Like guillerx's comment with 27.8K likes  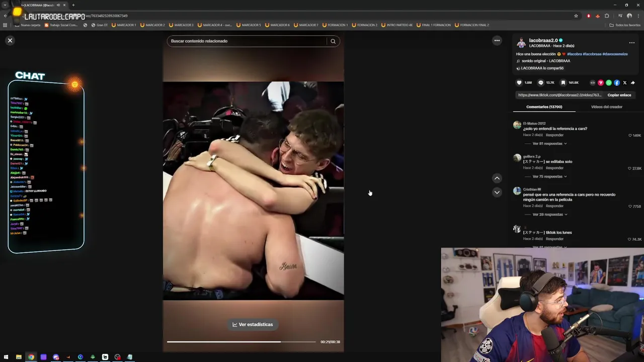[630, 168]
